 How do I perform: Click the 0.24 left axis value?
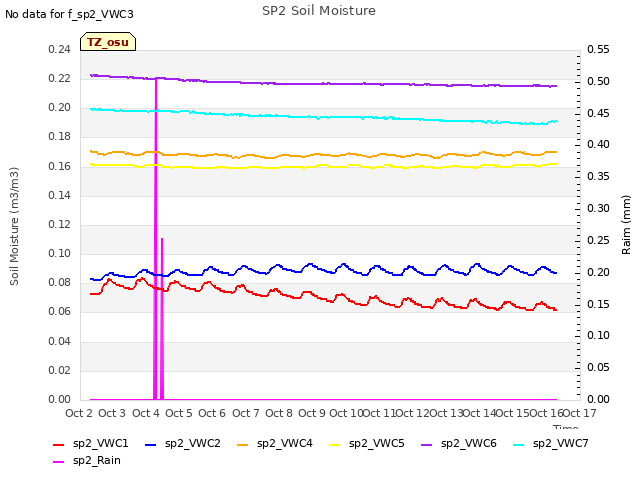pos(60,49)
